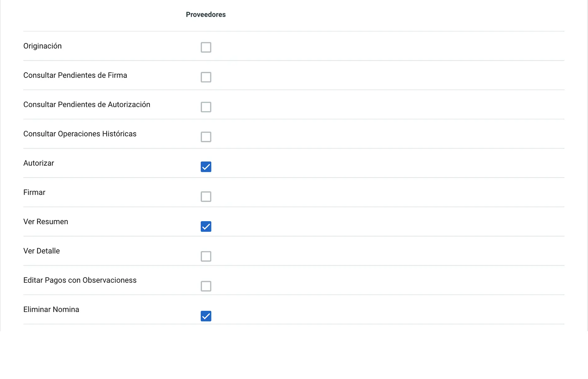This screenshot has height=379, width=588.
Task: Check the Firmar permission box
Action: [x=206, y=196]
